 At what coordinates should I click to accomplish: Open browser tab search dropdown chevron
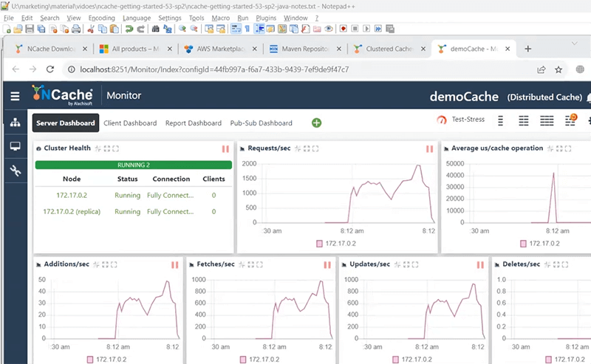coord(575,44)
